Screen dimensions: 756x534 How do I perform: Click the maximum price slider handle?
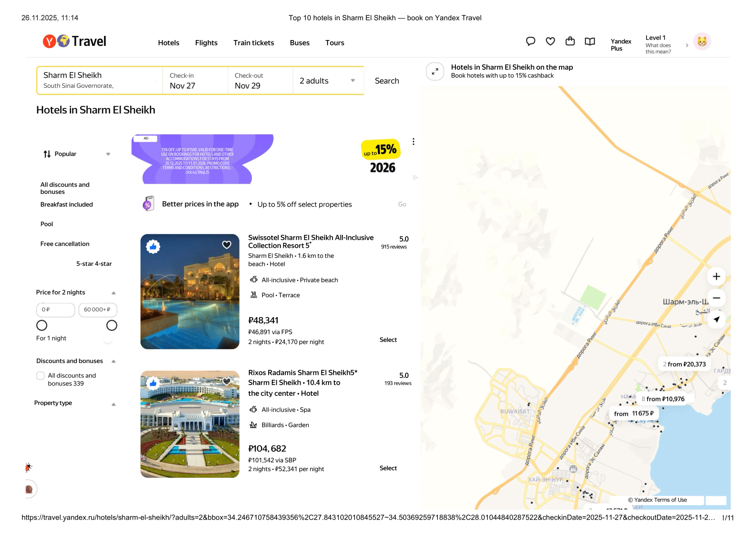pos(112,325)
